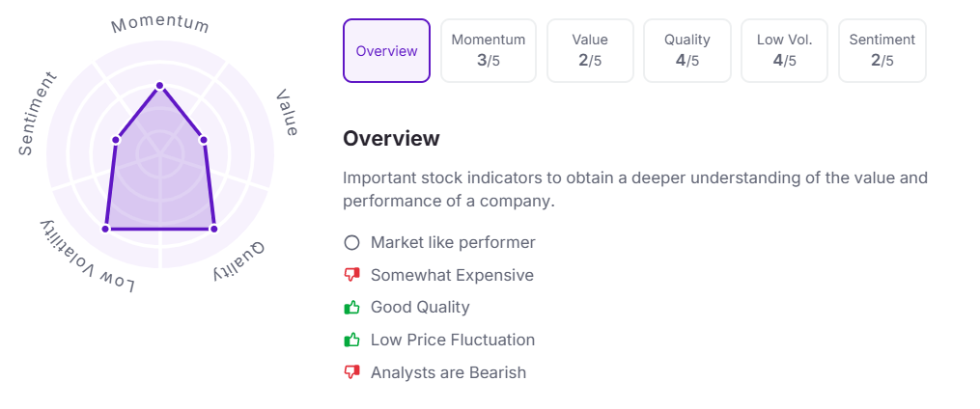The width and height of the screenshot is (980, 409).
Task: Select the Overview tab
Action: (386, 51)
